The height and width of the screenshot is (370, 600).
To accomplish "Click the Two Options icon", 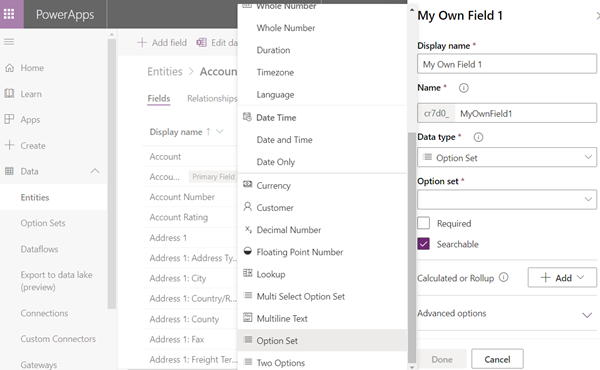I will pos(248,362).
